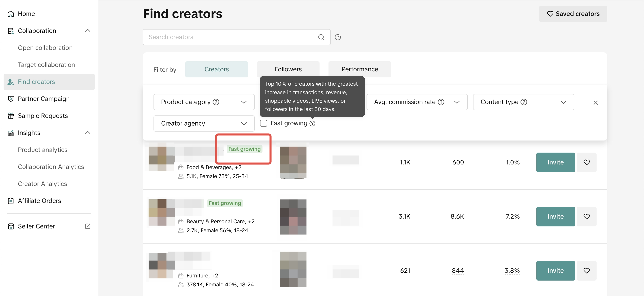
Task: Click Content type help question icon
Action: coord(523,102)
